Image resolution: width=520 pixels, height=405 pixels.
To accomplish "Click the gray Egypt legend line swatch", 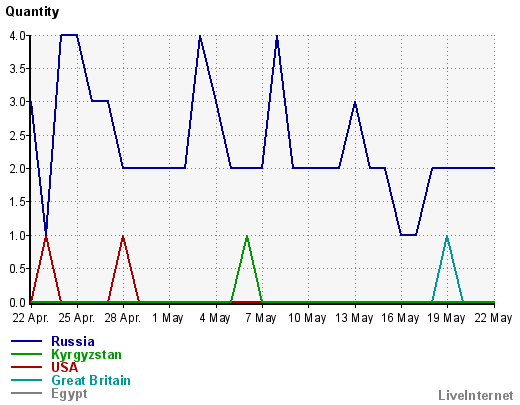I will (x=26, y=393).
